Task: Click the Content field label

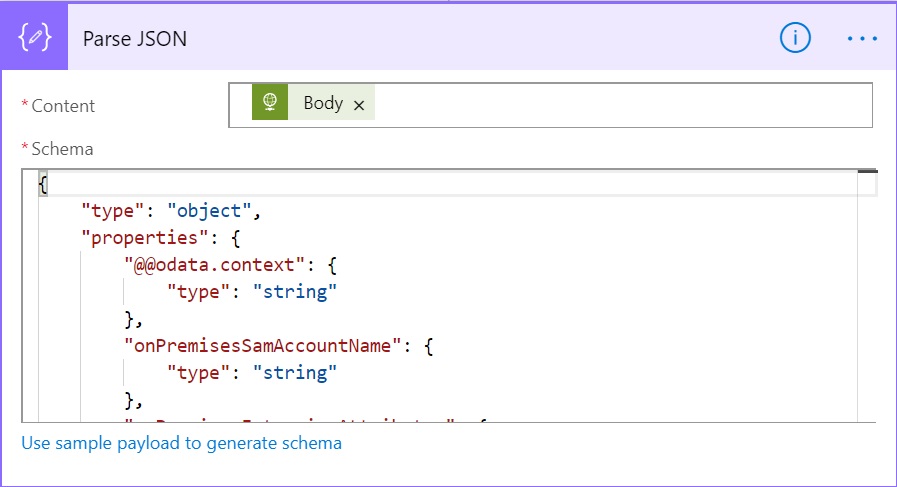Action: [x=63, y=106]
